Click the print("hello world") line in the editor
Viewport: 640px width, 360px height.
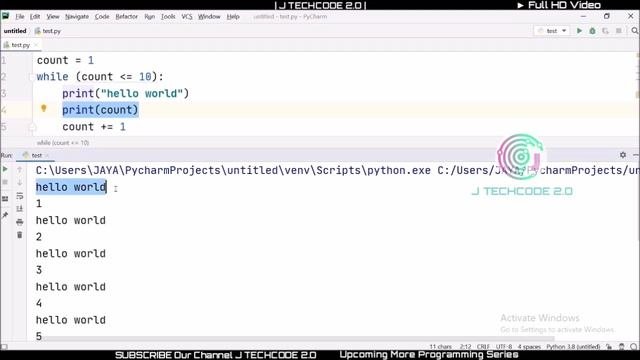pos(126,93)
